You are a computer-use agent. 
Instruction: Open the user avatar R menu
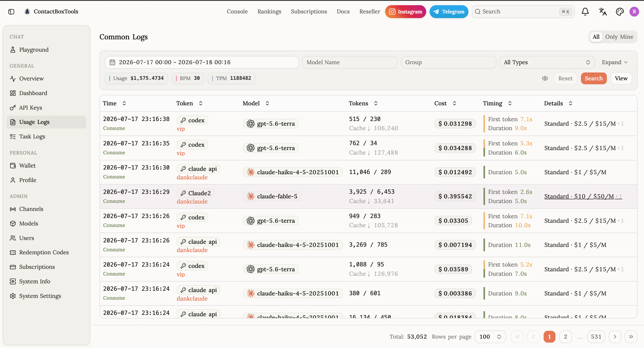(x=634, y=11)
